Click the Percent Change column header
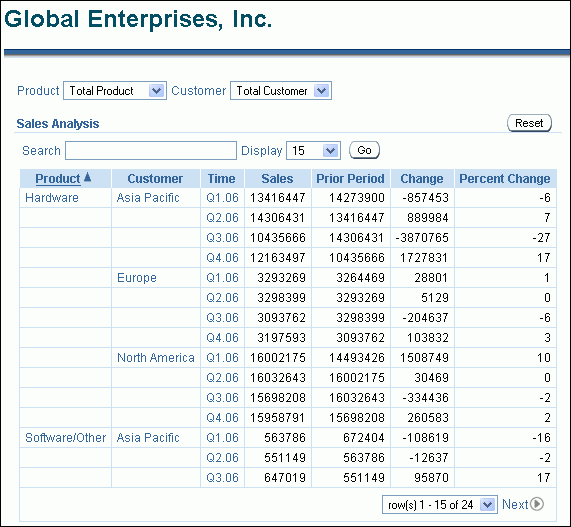Viewport: 571px width, 527px height. tap(505, 179)
